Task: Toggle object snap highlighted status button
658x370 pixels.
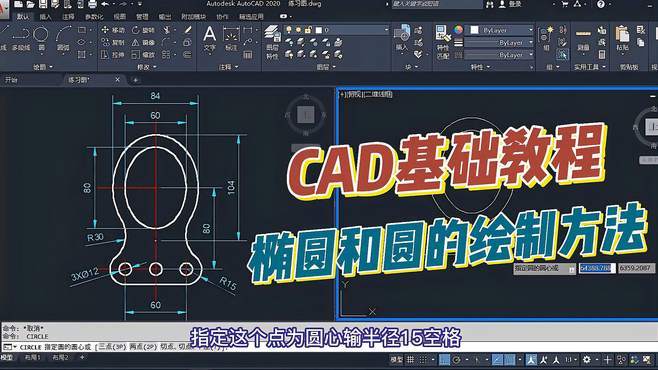Action: pos(509,360)
